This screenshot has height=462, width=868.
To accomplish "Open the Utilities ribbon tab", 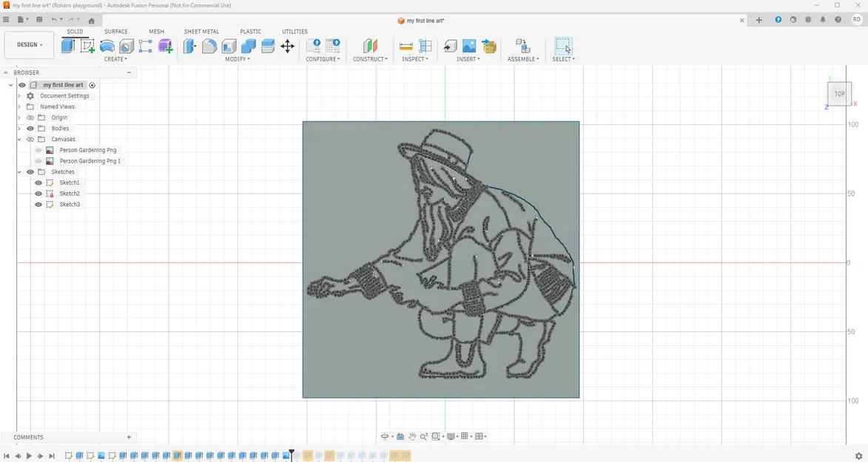I will [x=294, y=31].
